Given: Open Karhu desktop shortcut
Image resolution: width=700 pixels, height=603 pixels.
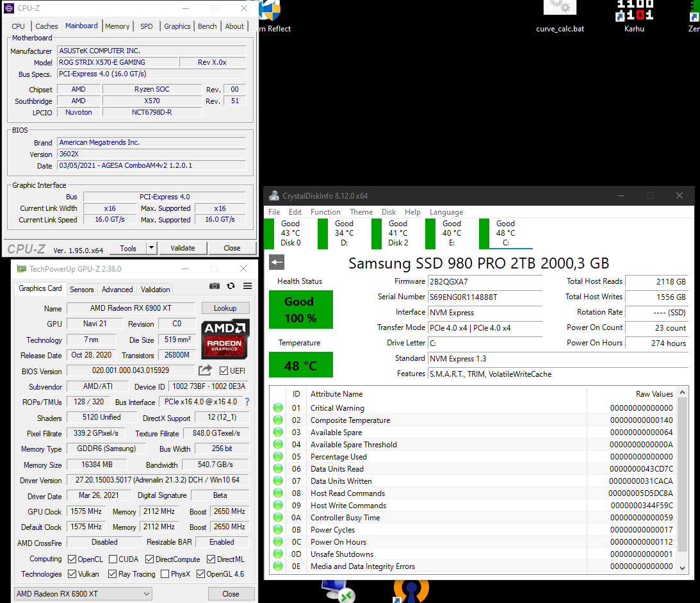Looking at the screenshot, I should (x=634, y=17).
